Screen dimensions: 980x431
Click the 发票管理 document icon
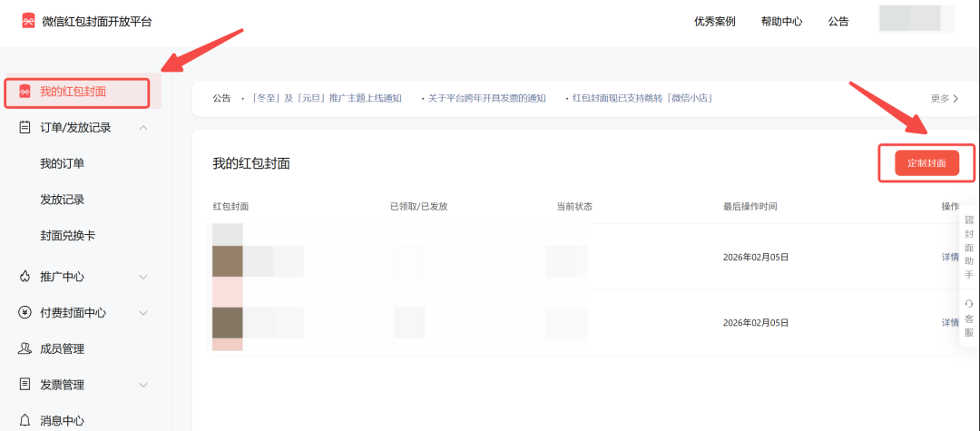point(25,385)
